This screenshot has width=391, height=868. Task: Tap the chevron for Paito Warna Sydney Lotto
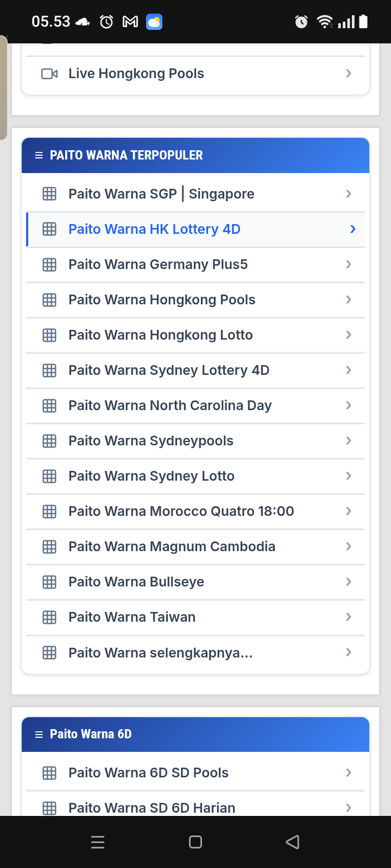[x=349, y=476]
